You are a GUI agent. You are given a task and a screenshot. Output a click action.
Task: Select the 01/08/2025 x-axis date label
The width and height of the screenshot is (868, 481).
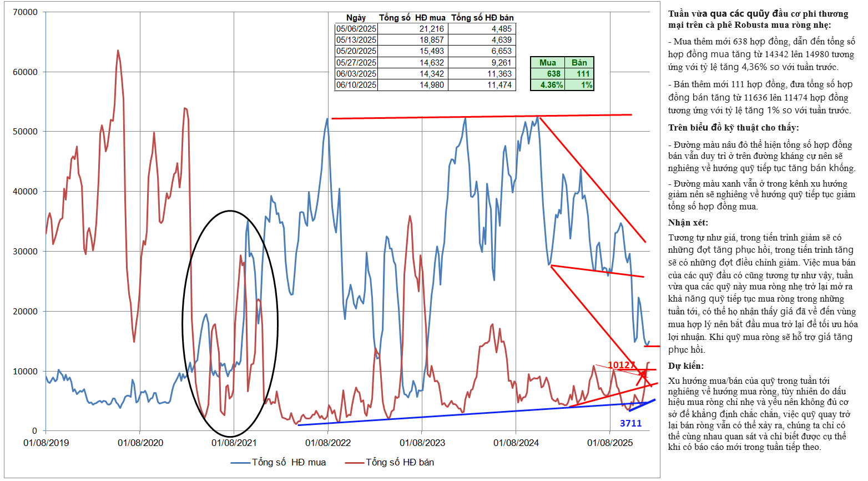pyautogui.click(x=610, y=443)
